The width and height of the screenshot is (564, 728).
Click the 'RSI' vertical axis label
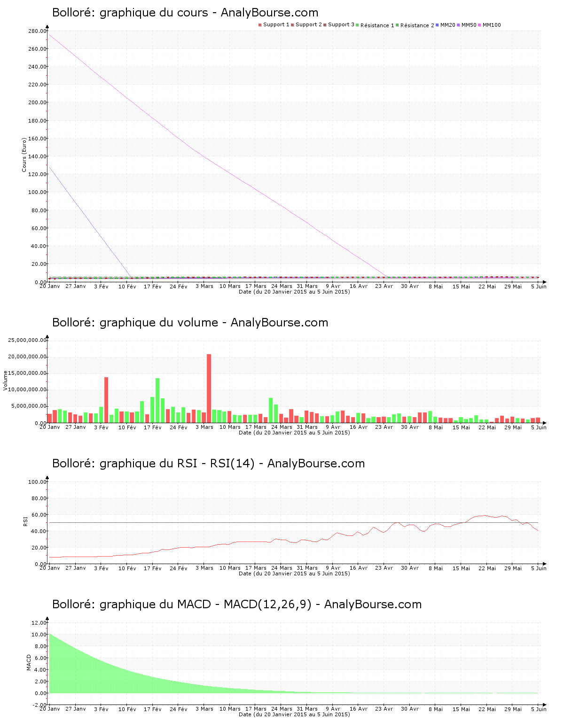point(25,521)
